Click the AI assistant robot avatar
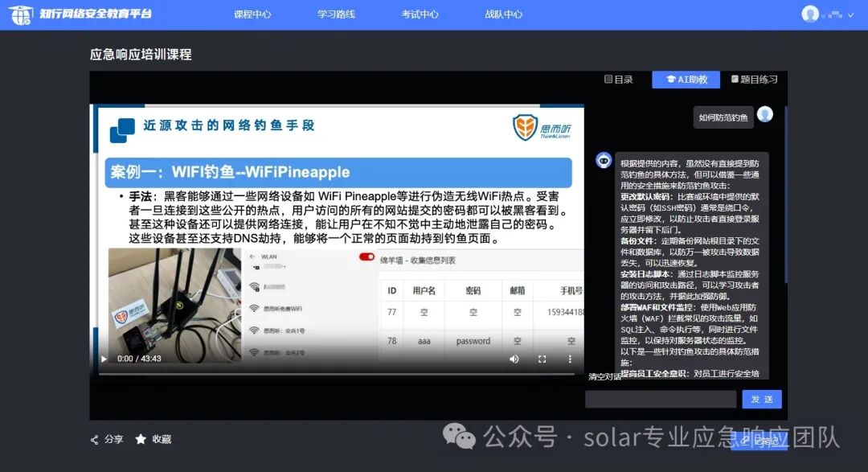The height and width of the screenshot is (472, 868). (x=604, y=161)
